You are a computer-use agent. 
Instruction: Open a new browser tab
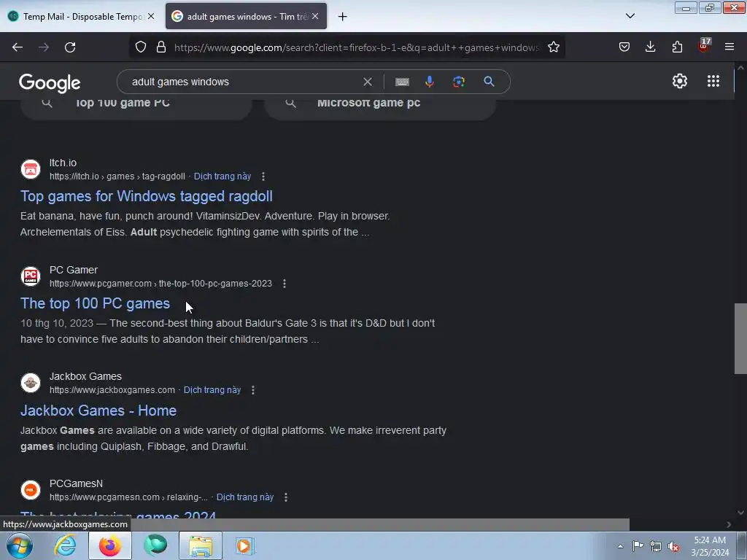pyautogui.click(x=343, y=17)
